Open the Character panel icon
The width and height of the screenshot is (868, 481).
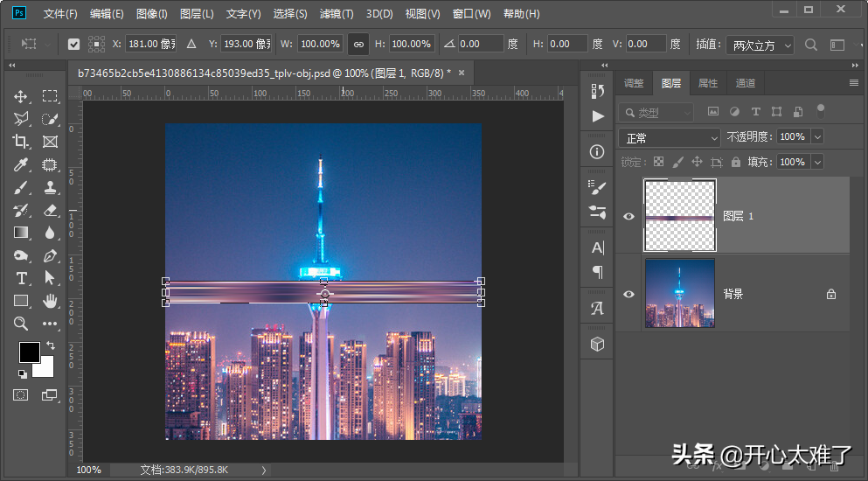click(x=597, y=247)
